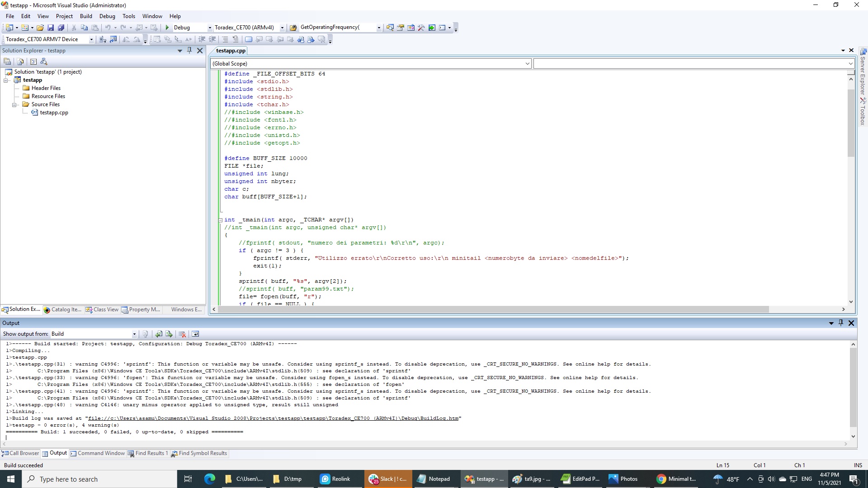Screen dimensions: 868x488
Task: Toggle a bookmark on the current line
Action: [249, 39]
